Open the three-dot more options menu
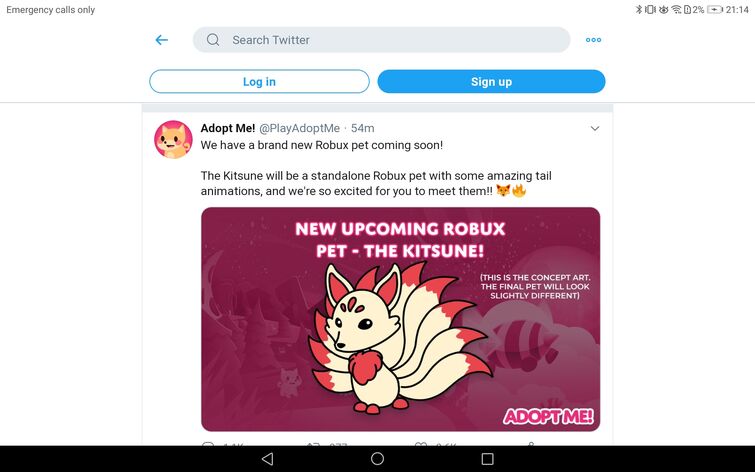Screen dimensions: 755x472 [x=593, y=40]
